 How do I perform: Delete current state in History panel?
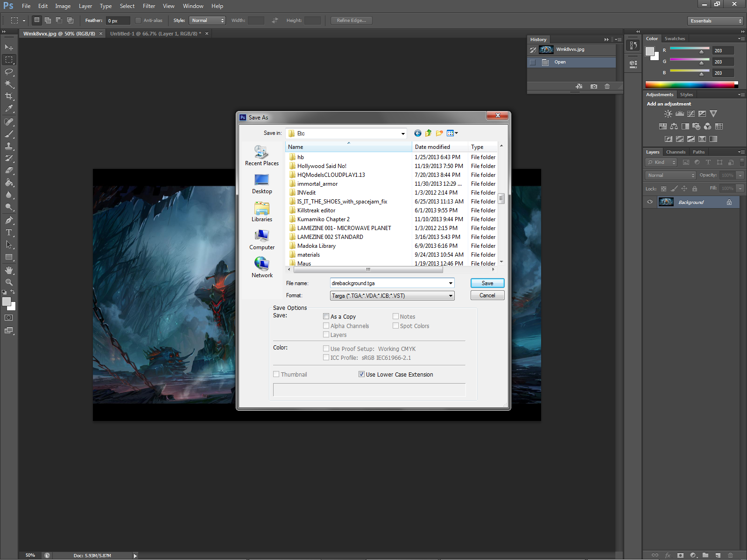pyautogui.click(x=607, y=86)
